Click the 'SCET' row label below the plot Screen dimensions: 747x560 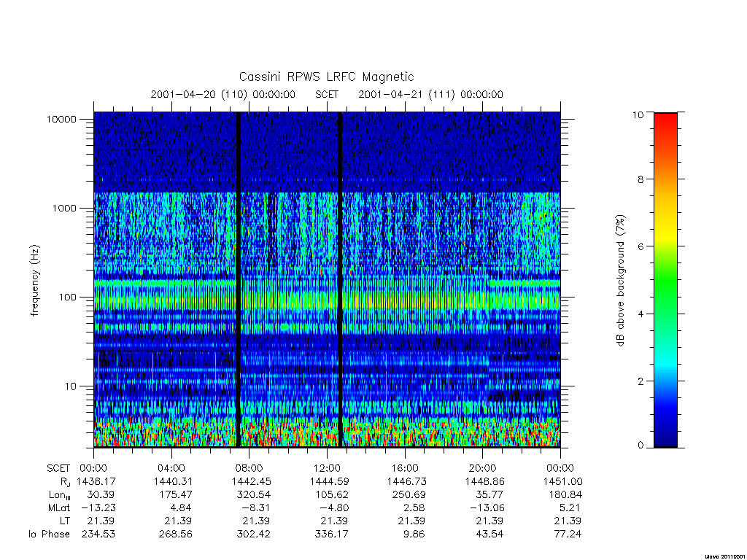[x=58, y=468]
